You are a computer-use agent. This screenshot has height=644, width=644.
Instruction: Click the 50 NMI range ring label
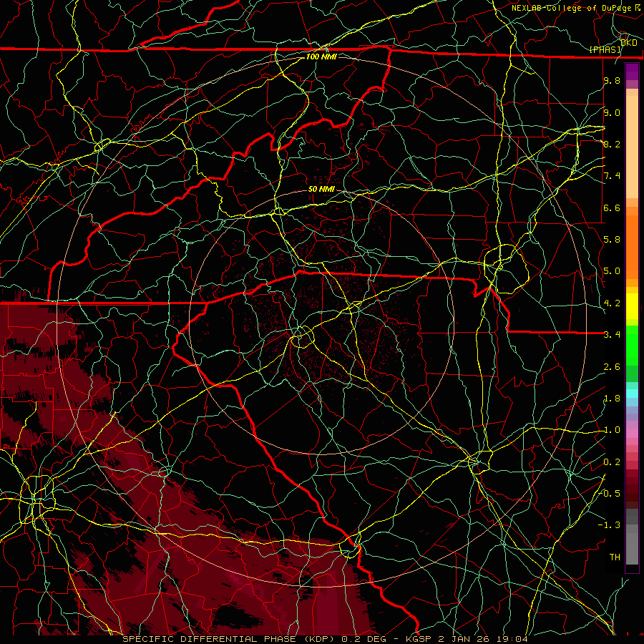pyautogui.click(x=321, y=189)
